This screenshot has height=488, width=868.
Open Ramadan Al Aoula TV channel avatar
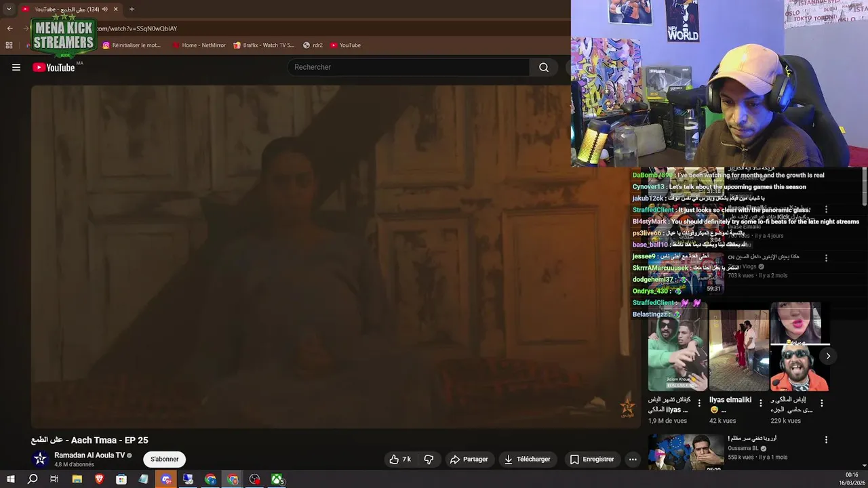pyautogui.click(x=40, y=459)
